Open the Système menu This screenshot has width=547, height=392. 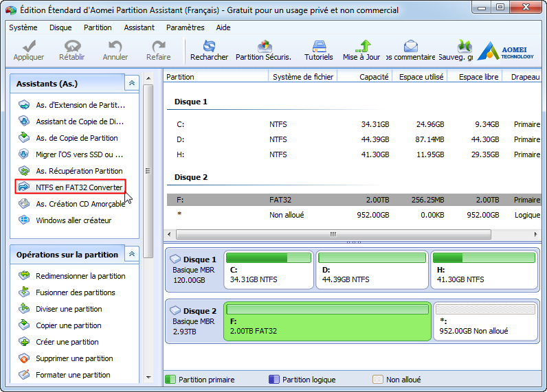click(23, 27)
